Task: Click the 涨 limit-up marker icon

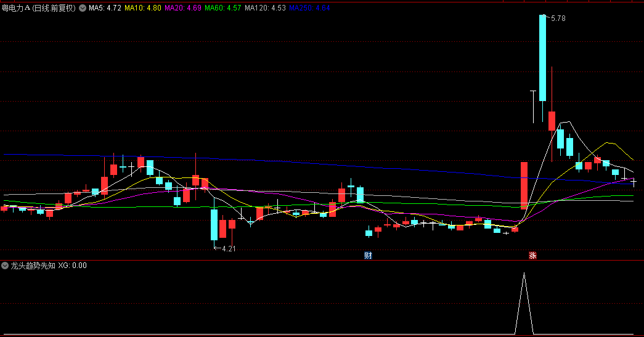Action: [x=532, y=255]
